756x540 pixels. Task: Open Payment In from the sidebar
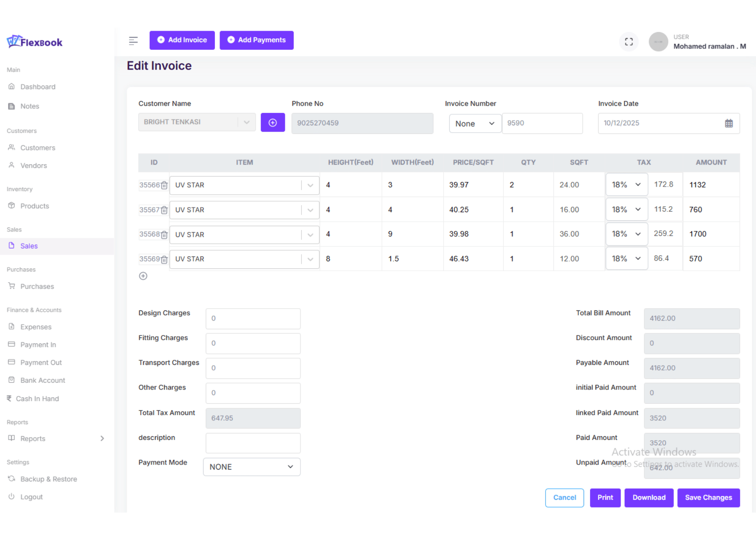tap(38, 345)
